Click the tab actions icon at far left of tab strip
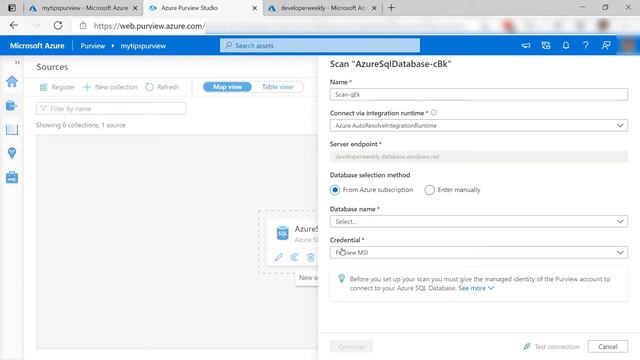640x360 pixels. 12,8
